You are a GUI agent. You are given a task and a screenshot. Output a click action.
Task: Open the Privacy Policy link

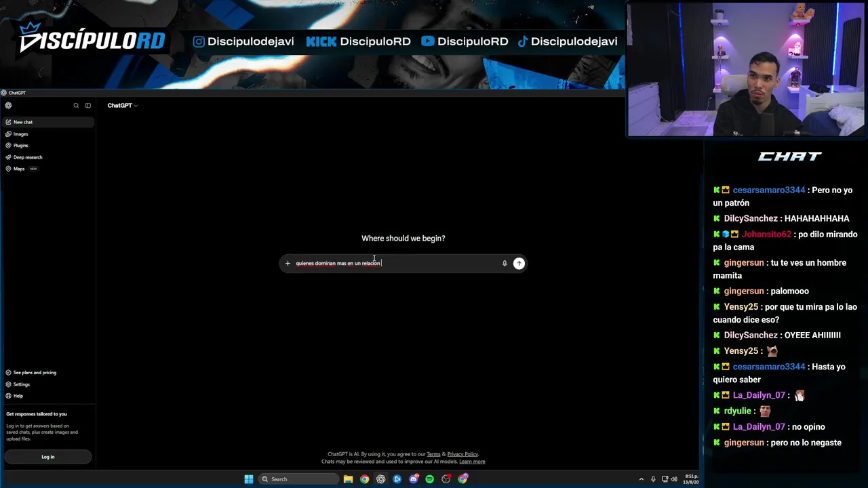click(462, 454)
